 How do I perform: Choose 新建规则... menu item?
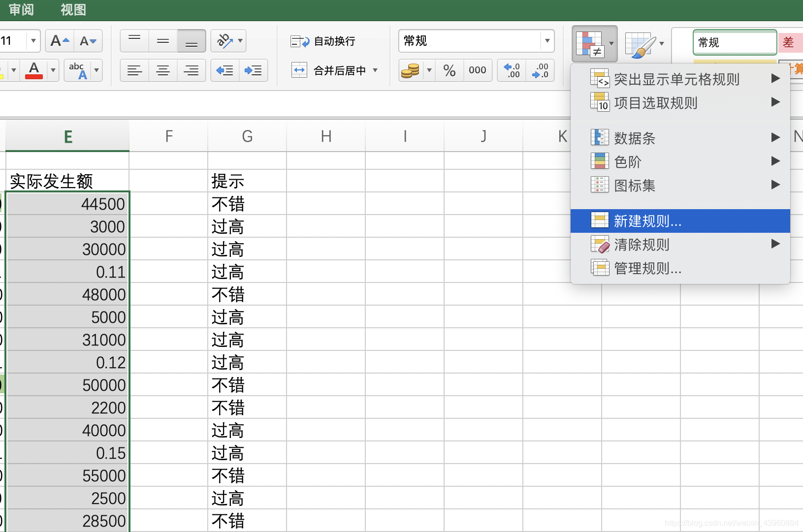pyautogui.click(x=680, y=221)
